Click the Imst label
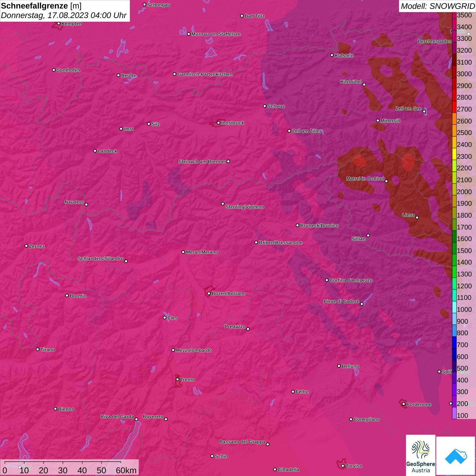 (x=129, y=129)
